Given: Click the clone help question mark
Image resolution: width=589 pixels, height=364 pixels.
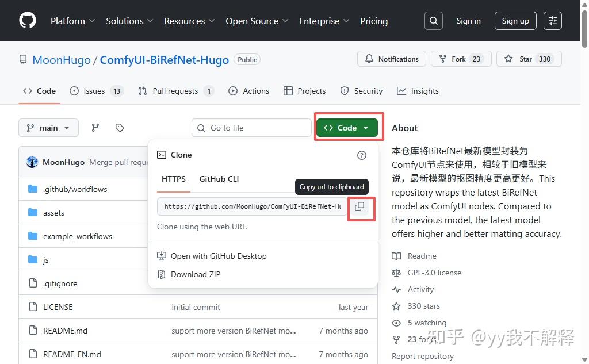Looking at the screenshot, I should pyautogui.click(x=362, y=155).
